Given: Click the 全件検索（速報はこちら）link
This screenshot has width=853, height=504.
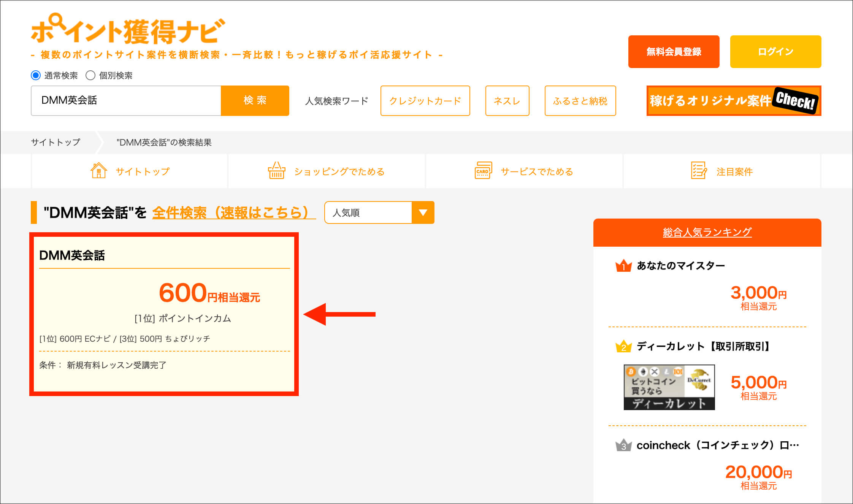Looking at the screenshot, I should pyautogui.click(x=234, y=212).
